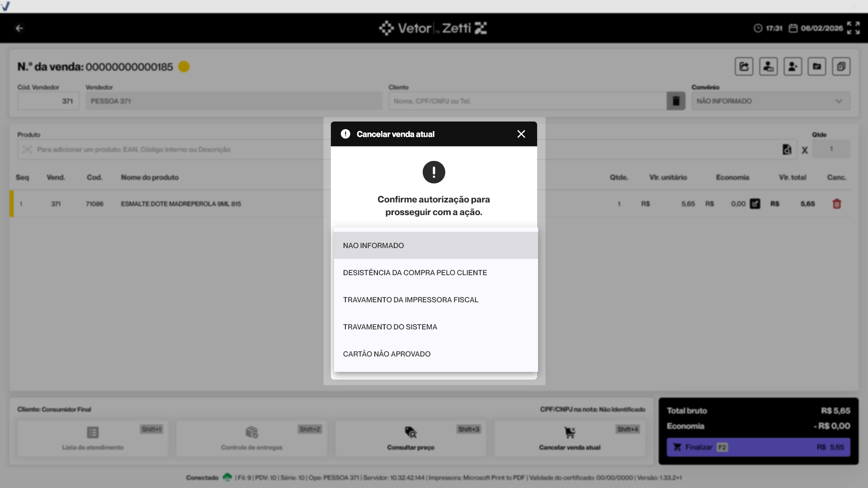Click the product search document icon
This screenshot has width=868, height=488.
[787, 150]
